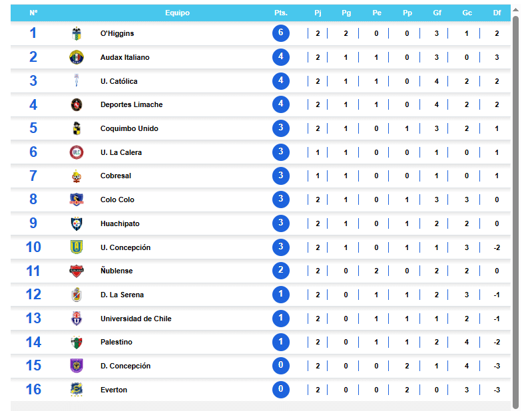Click the Colo Colo team crest
The width and height of the screenshot is (532, 411).
point(77,200)
